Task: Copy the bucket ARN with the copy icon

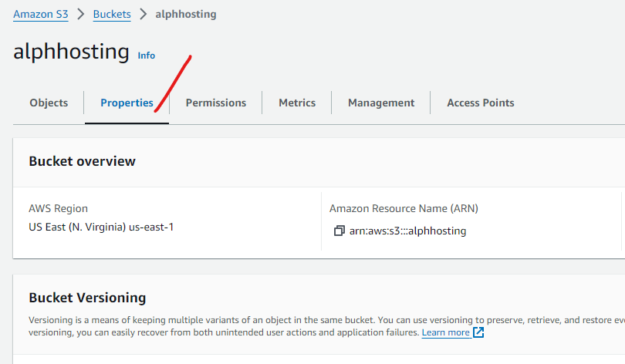Action: (339, 231)
